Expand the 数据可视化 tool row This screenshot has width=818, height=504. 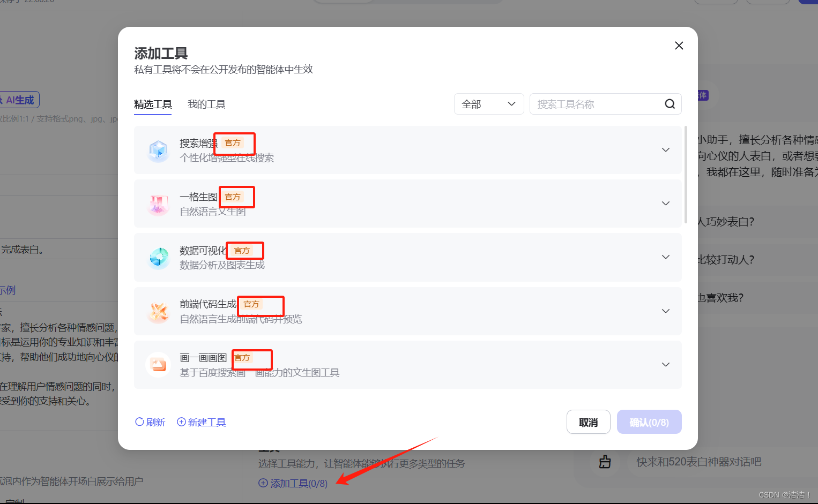(666, 257)
